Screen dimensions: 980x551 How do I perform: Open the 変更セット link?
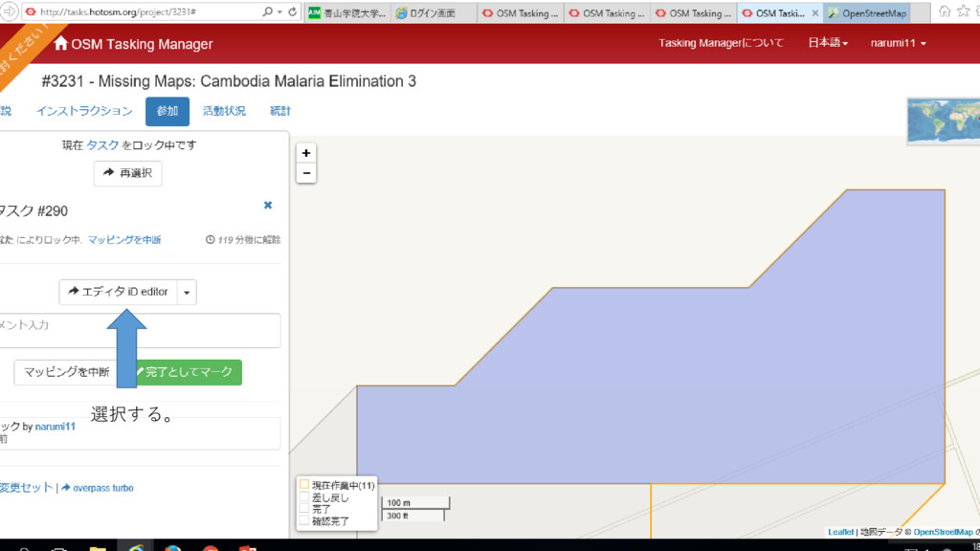click(x=26, y=488)
